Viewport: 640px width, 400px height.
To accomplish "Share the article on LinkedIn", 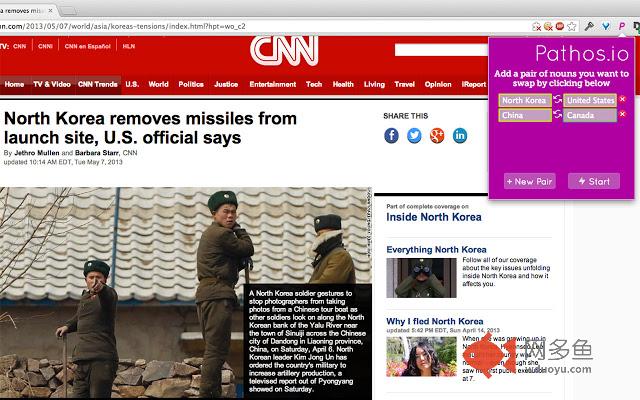I will click(x=460, y=136).
